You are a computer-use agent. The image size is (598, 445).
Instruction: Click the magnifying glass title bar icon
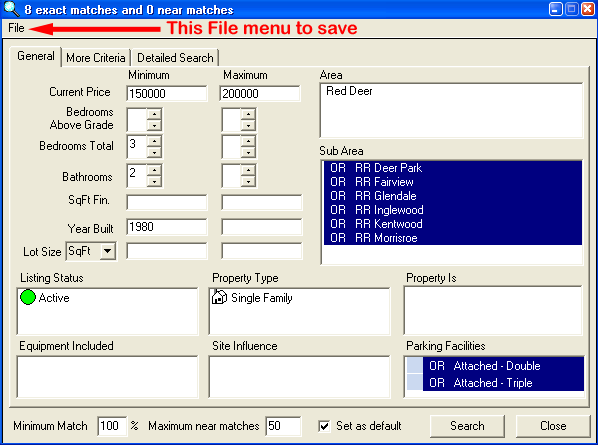(x=11, y=9)
